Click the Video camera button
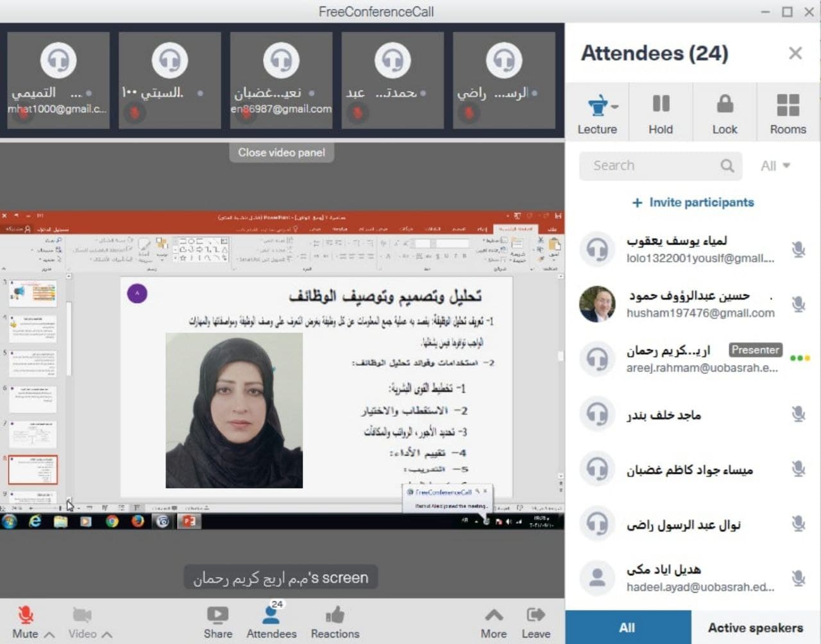Image resolution: width=821 pixels, height=644 pixels. [x=82, y=622]
